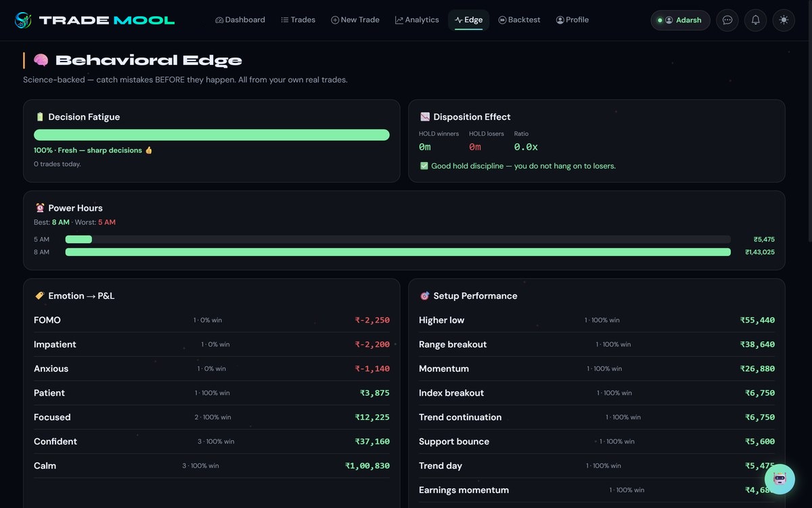Select the FOMO emotion row
Image resolution: width=812 pixels, height=508 pixels.
tap(212, 320)
